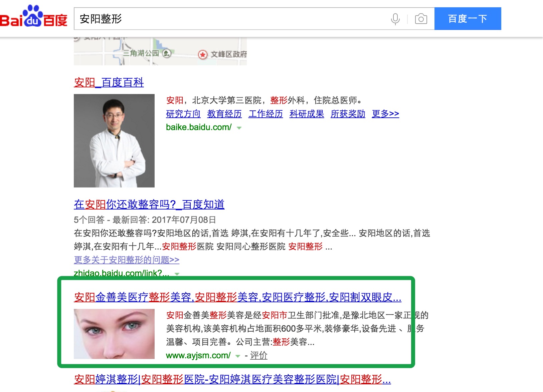Click 更多关于安阳整形的问题>> link
Image resolution: width=543 pixels, height=392 pixels.
click(x=127, y=260)
